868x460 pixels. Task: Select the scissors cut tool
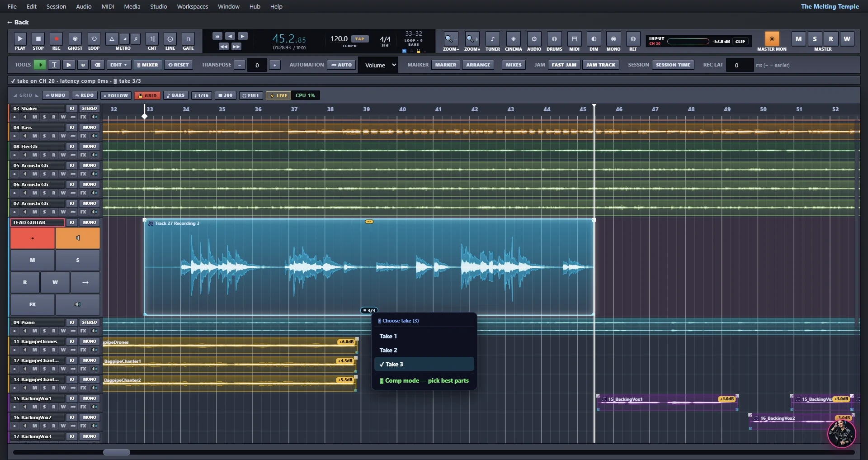point(69,65)
